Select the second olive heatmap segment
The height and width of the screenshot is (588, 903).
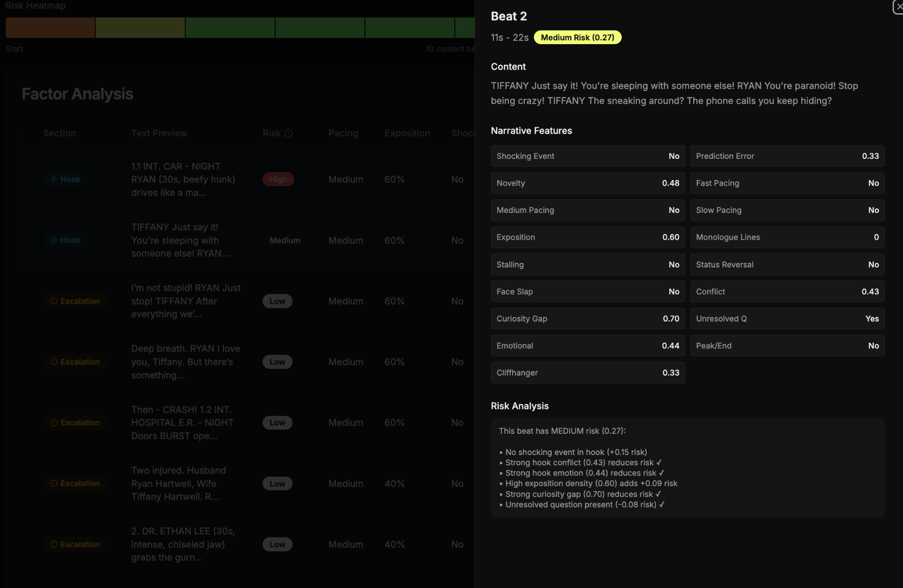140,28
